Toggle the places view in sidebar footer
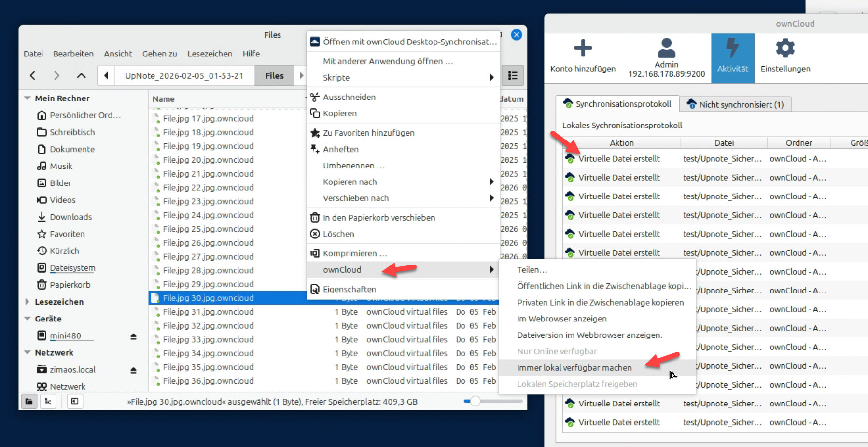Screen dimensions: 868x447 (29, 401)
